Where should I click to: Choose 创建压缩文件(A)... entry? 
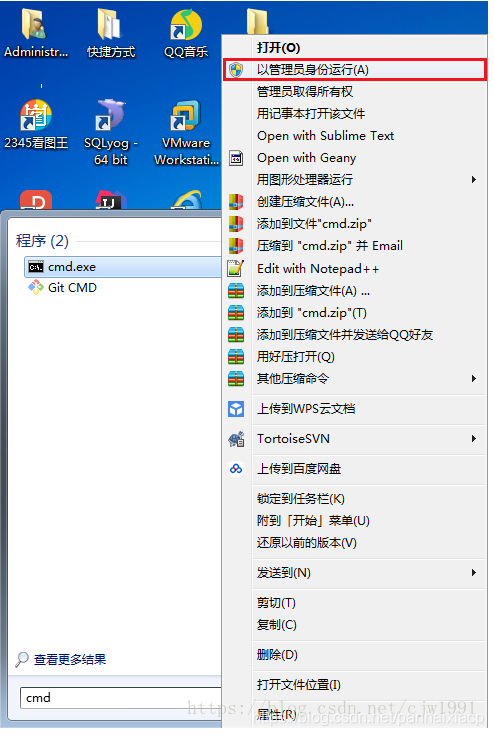tap(357, 204)
